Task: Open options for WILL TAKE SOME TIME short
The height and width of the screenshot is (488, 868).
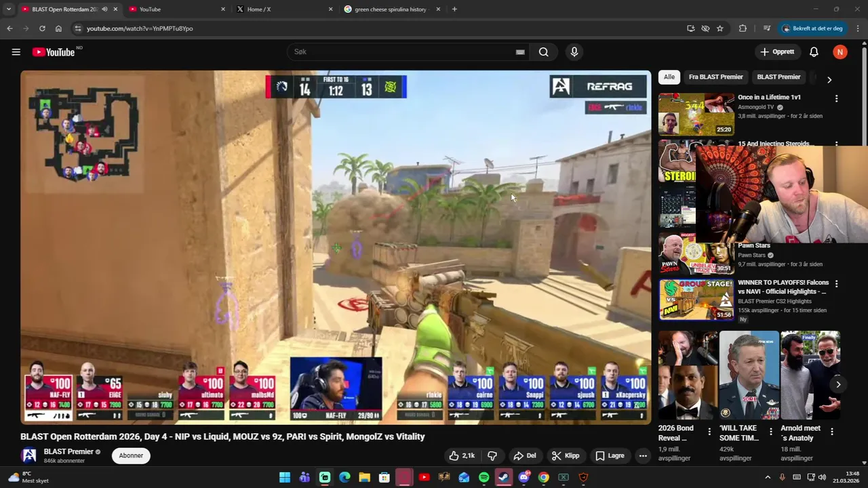Action: point(770,431)
